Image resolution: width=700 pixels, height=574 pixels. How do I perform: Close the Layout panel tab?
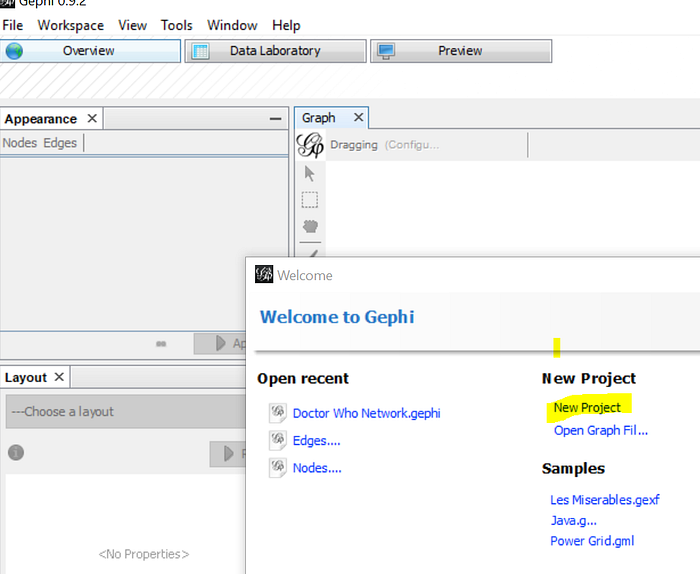tap(59, 377)
